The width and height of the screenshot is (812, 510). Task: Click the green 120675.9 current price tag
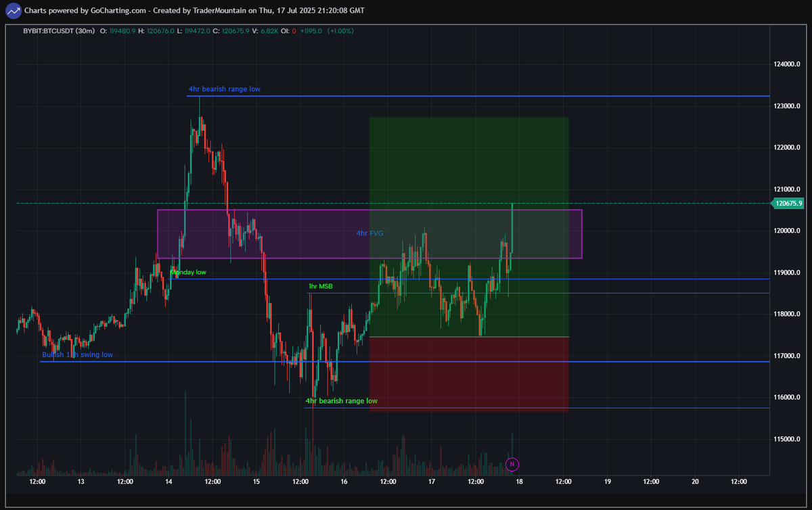(788, 203)
